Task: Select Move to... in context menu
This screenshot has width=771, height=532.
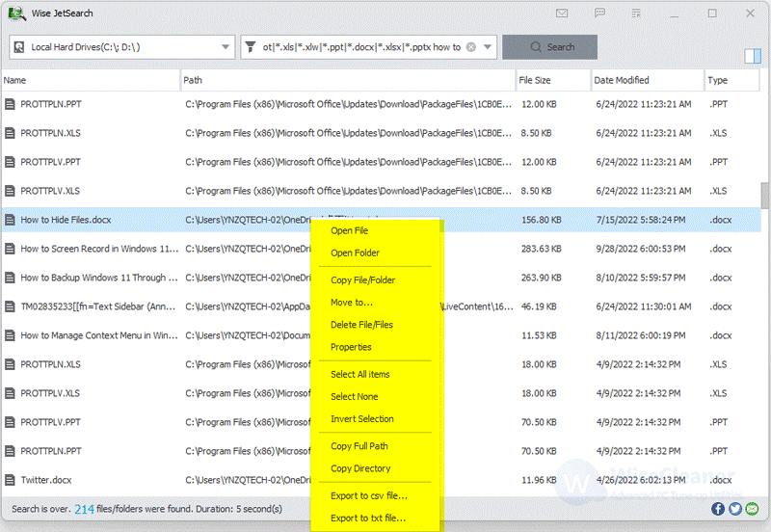Action: [x=352, y=303]
